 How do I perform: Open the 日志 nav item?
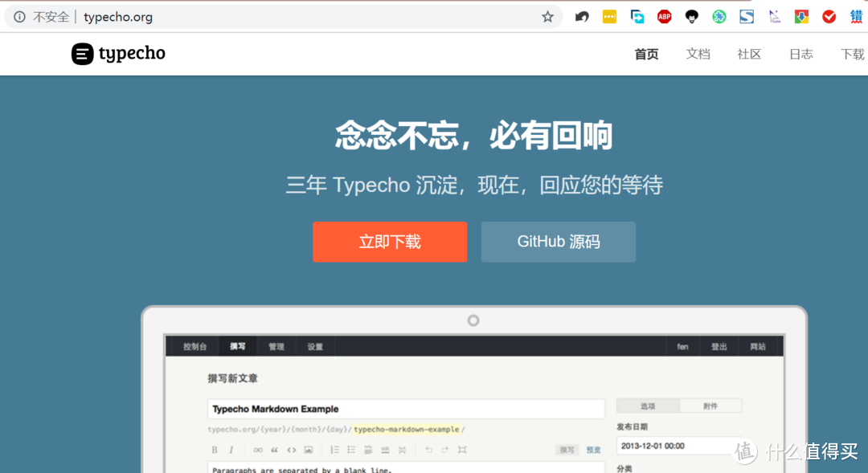tap(801, 55)
